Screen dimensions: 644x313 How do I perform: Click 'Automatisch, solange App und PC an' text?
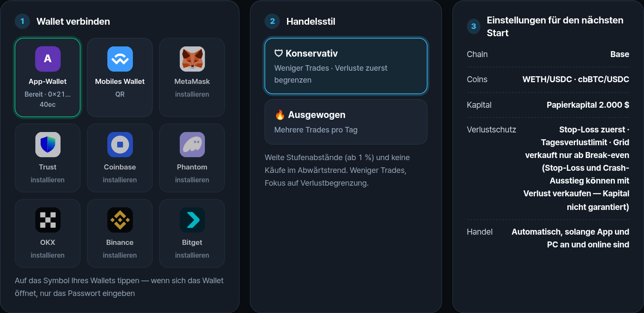570,238
